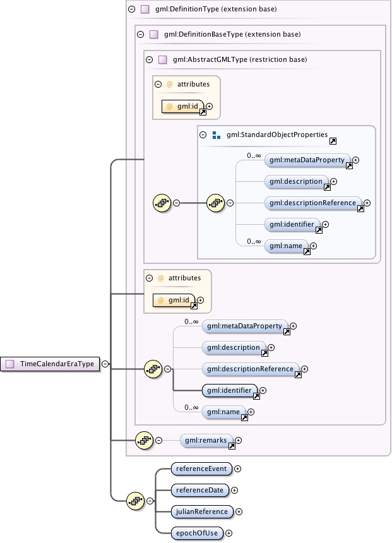This screenshot has height=543, width=392.
Task: Collapse the sequence holding gml:remarks
Action: tap(158, 441)
